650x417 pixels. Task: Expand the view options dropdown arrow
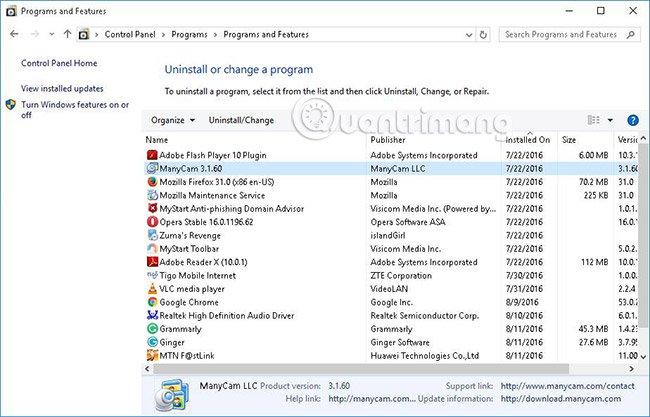[610, 120]
